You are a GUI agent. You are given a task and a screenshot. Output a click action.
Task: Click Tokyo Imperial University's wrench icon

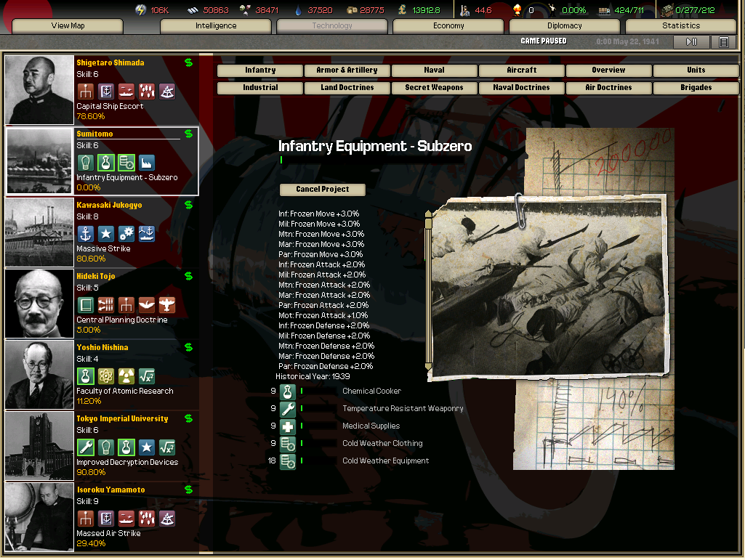pyautogui.click(x=86, y=447)
